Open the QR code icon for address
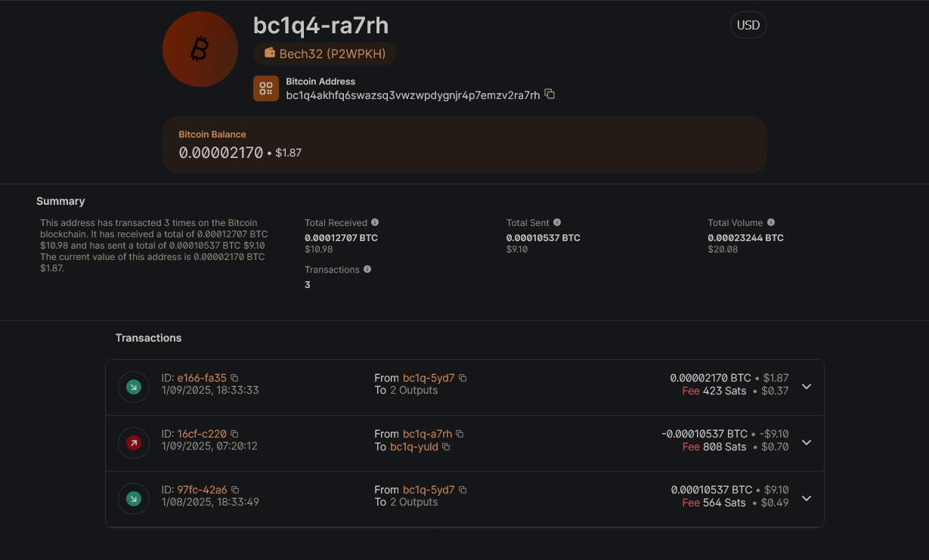 [266, 88]
